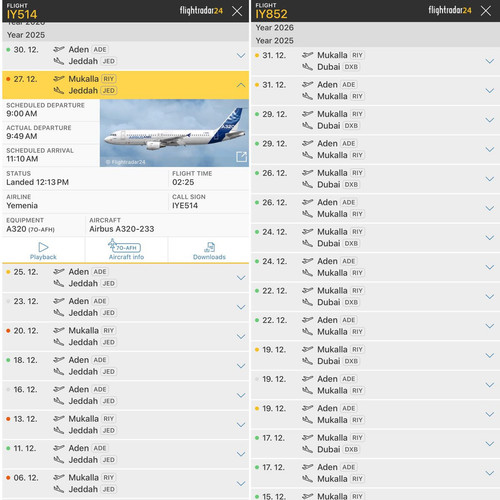
Task: Open Aircraft info for 7O-AFH
Action: [126, 250]
